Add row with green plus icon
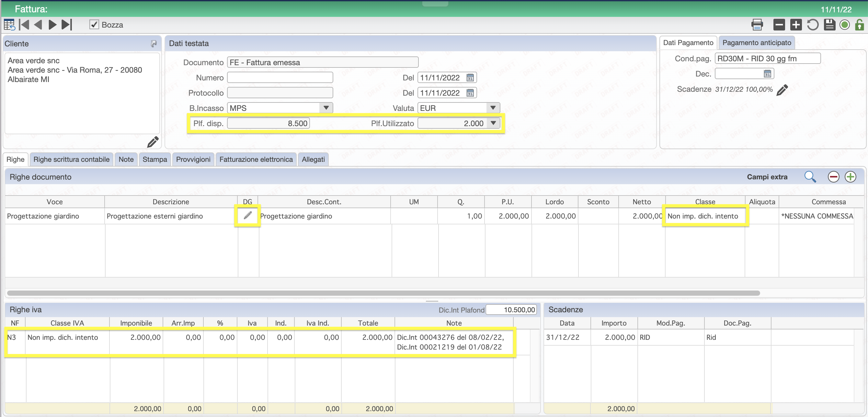868x417 pixels. 850,176
